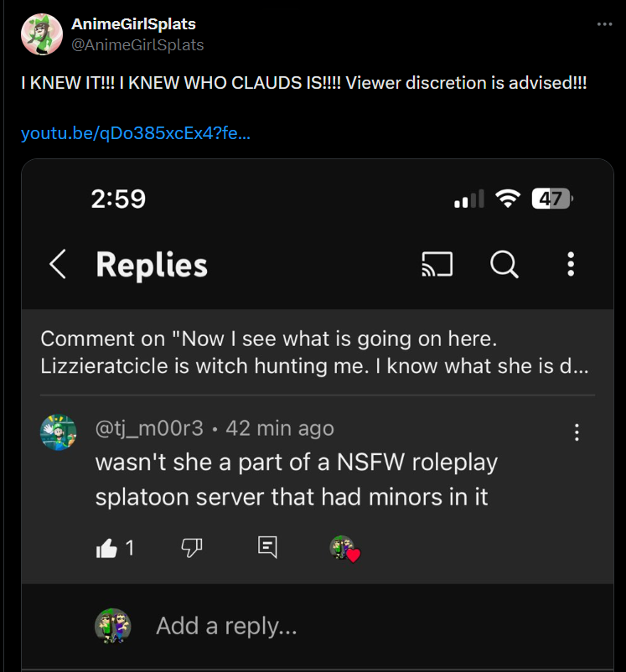
Task: Dislike the comment with thumbs down
Action: pyautogui.click(x=192, y=548)
